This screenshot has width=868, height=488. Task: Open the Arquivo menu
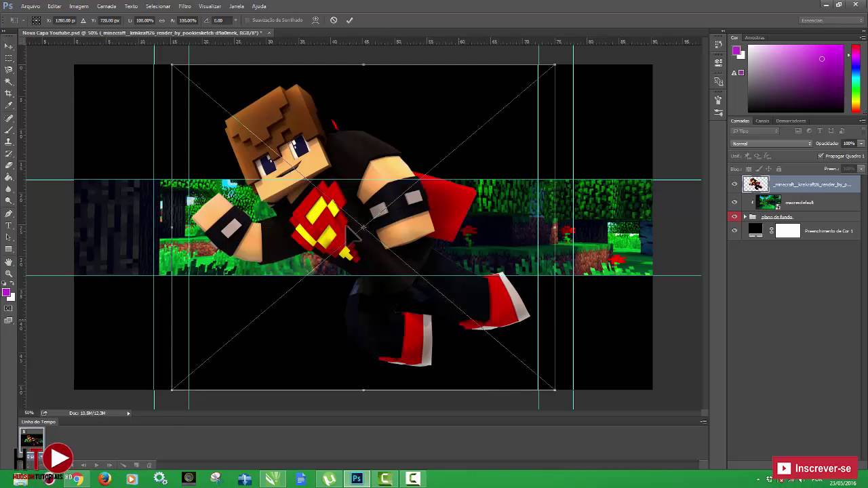[x=31, y=6]
